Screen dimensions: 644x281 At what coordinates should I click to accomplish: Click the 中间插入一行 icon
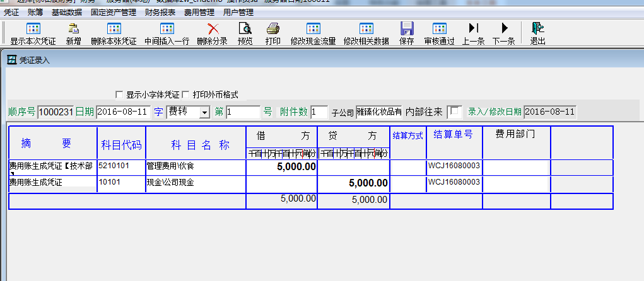pyautogui.click(x=167, y=28)
